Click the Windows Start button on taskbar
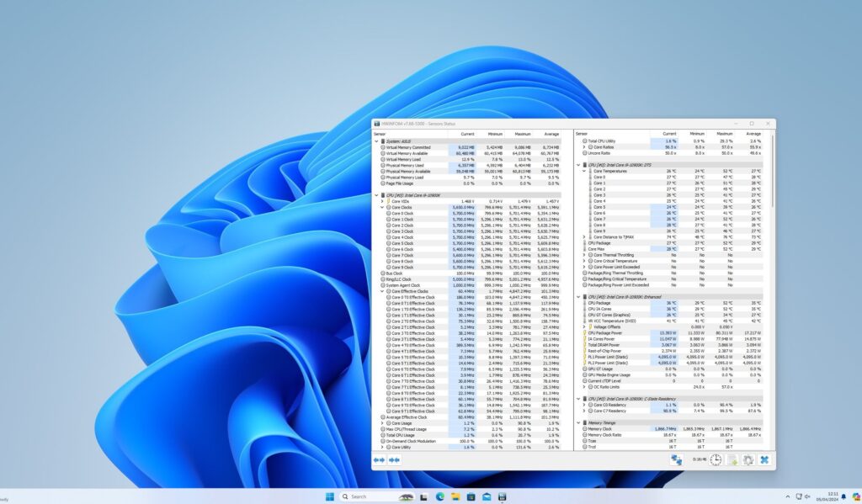862x504 pixels. point(330,496)
